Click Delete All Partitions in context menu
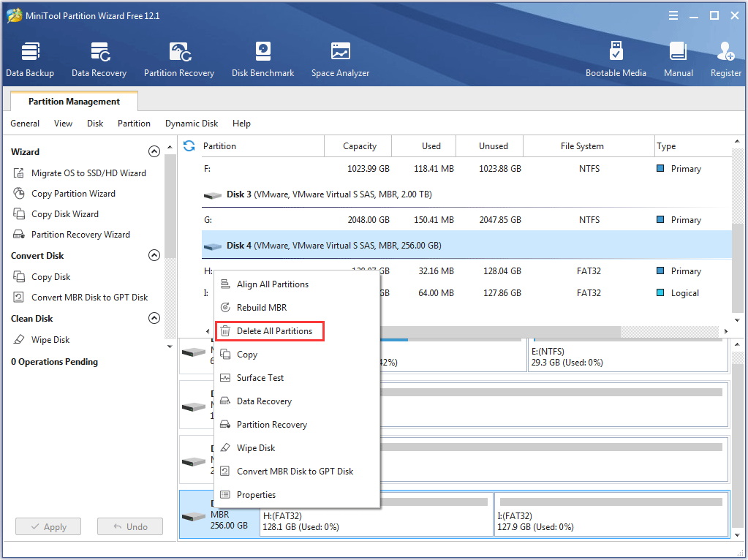Screen dimensions: 748x560 (270, 331)
